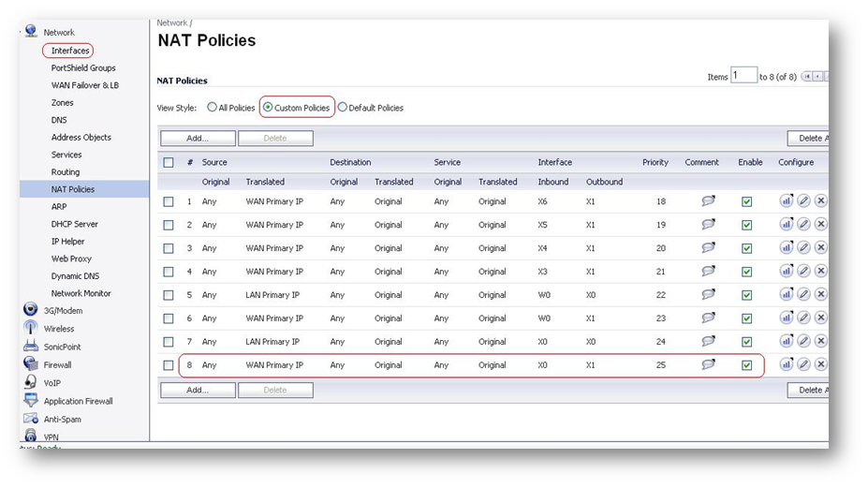The height and width of the screenshot is (488, 868).
Task: Open the comment bubble for policy 5
Action: click(x=708, y=294)
